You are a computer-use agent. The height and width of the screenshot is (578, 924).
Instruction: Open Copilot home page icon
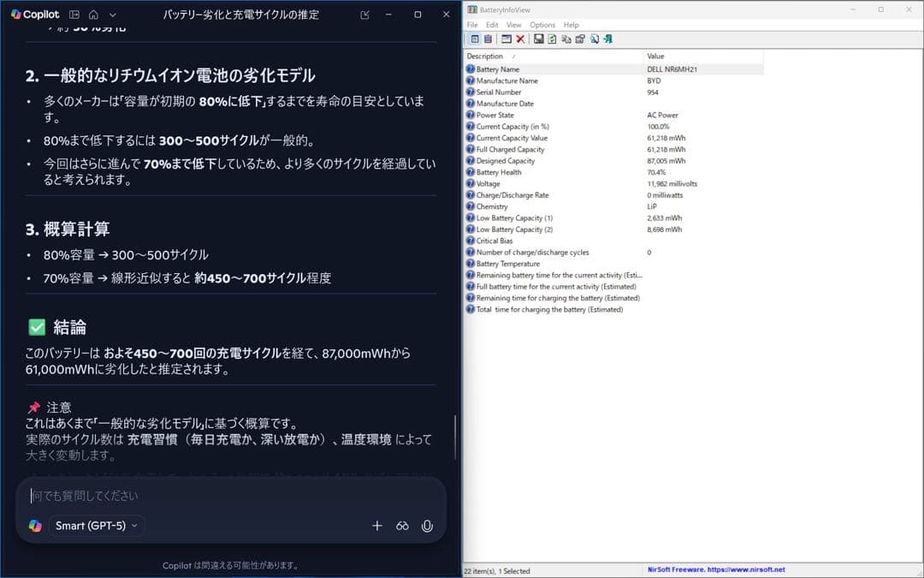(x=93, y=15)
